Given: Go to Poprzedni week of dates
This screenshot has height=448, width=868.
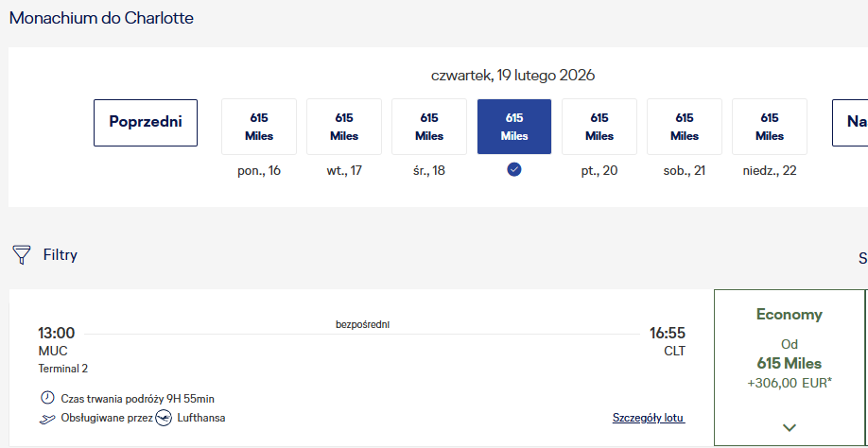Looking at the screenshot, I should pyautogui.click(x=146, y=123).
